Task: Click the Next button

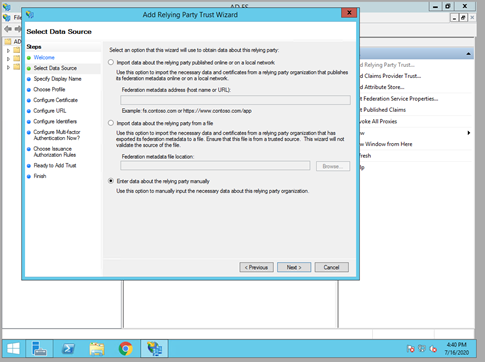Action: click(294, 267)
